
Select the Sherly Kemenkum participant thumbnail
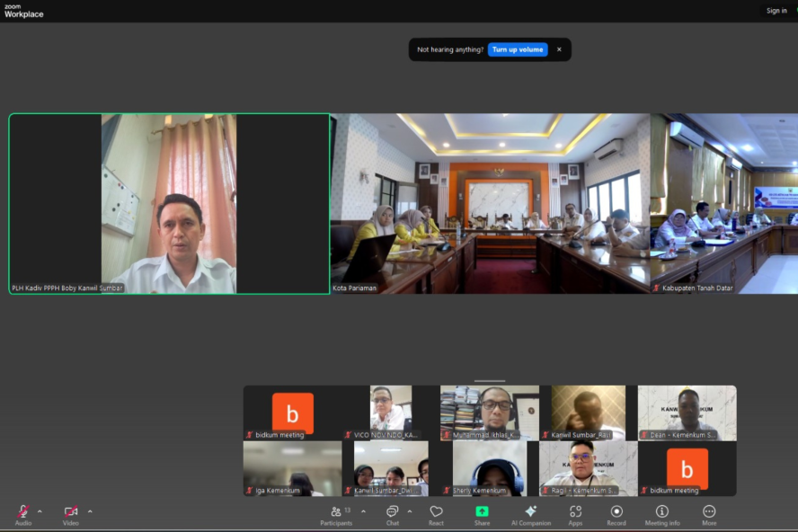[490, 468]
